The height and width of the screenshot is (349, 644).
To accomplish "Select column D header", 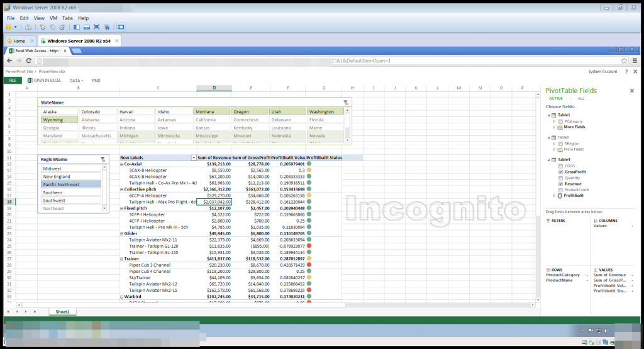I will tap(214, 88).
